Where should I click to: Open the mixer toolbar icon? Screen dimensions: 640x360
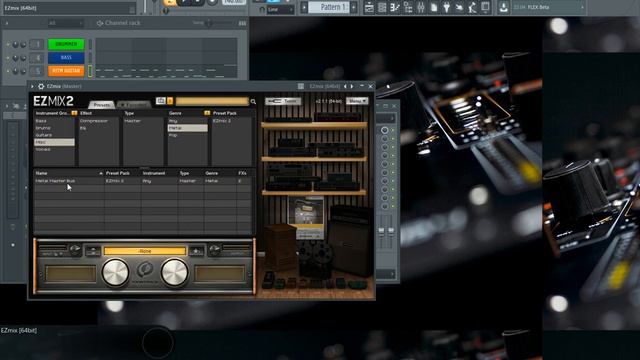coord(421,7)
